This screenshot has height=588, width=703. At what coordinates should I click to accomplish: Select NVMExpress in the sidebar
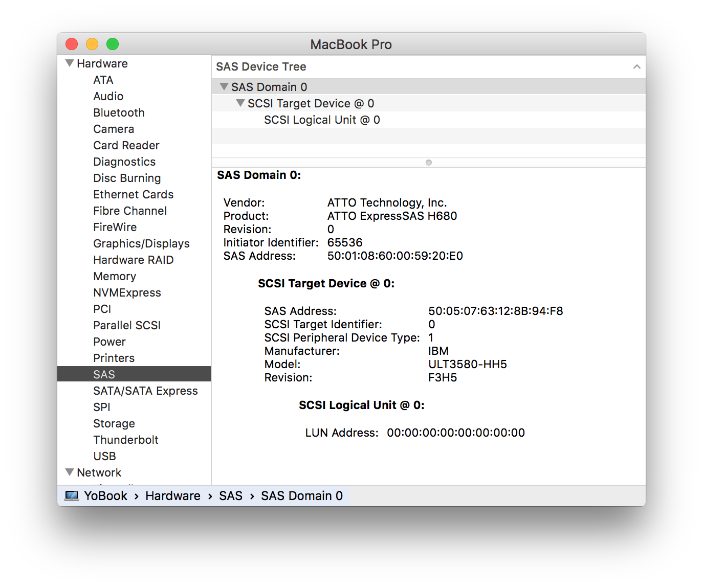pyautogui.click(x=127, y=292)
